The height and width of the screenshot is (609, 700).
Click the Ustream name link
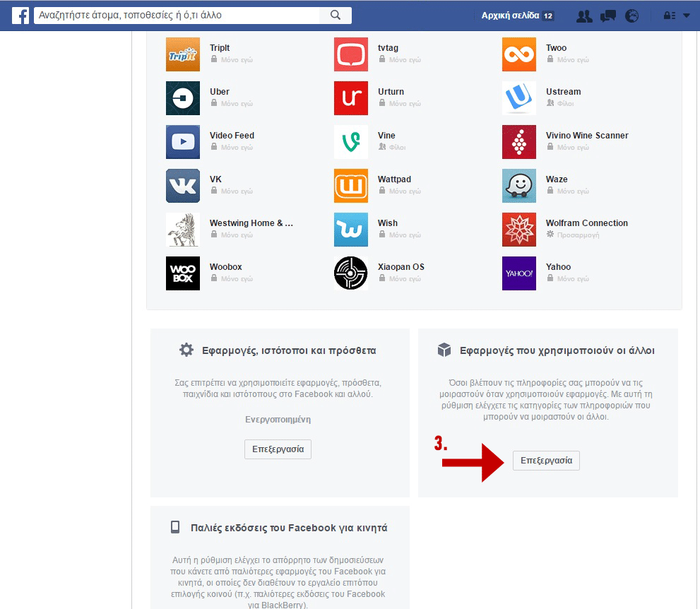tap(564, 92)
